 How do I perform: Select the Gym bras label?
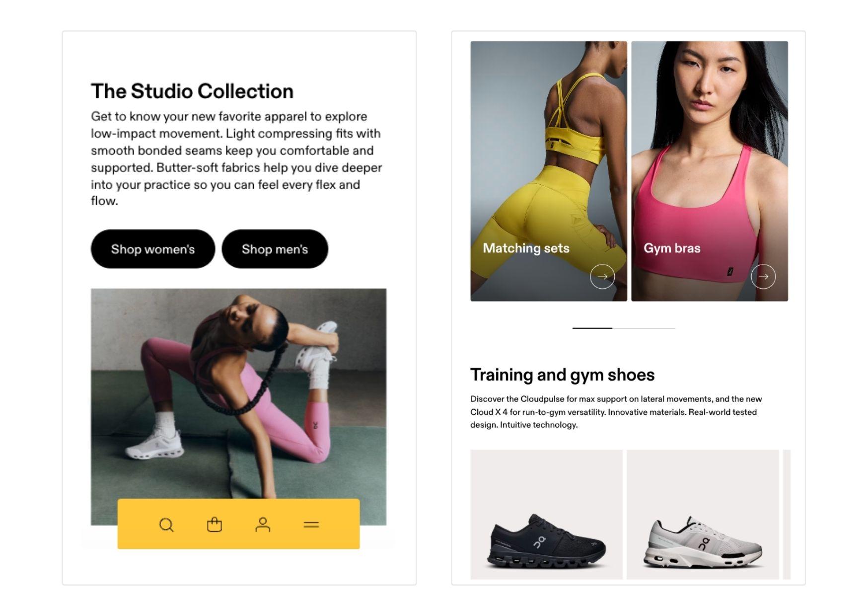point(672,248)
